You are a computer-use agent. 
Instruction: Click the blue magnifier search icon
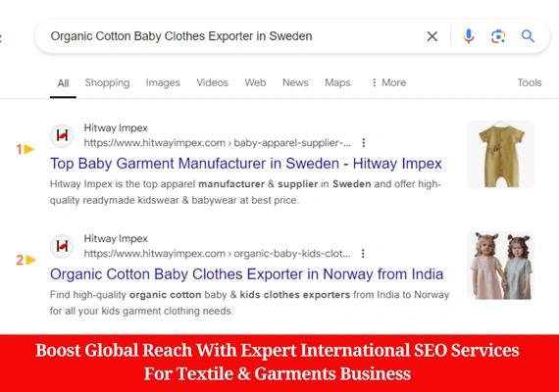click(528, 36)
